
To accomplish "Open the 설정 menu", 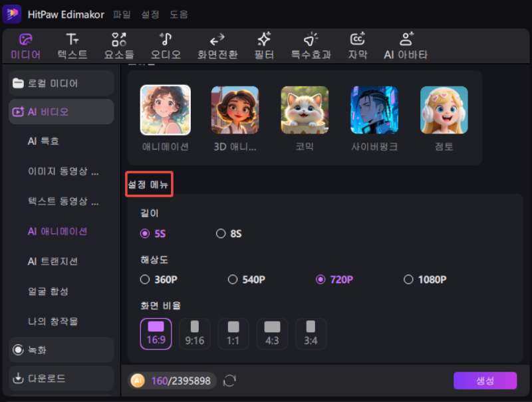I will pyautogui.click(x=150, y=14).
